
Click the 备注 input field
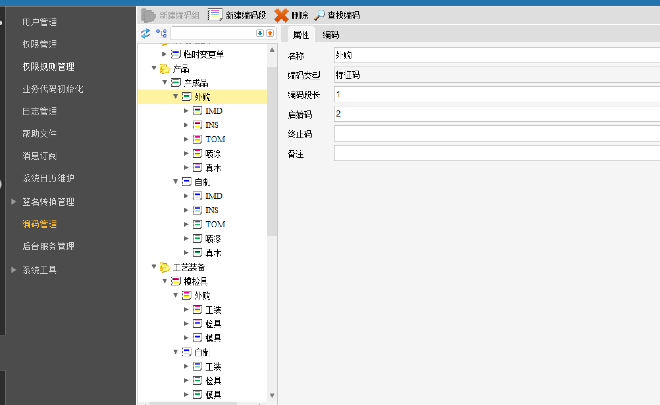496,153
